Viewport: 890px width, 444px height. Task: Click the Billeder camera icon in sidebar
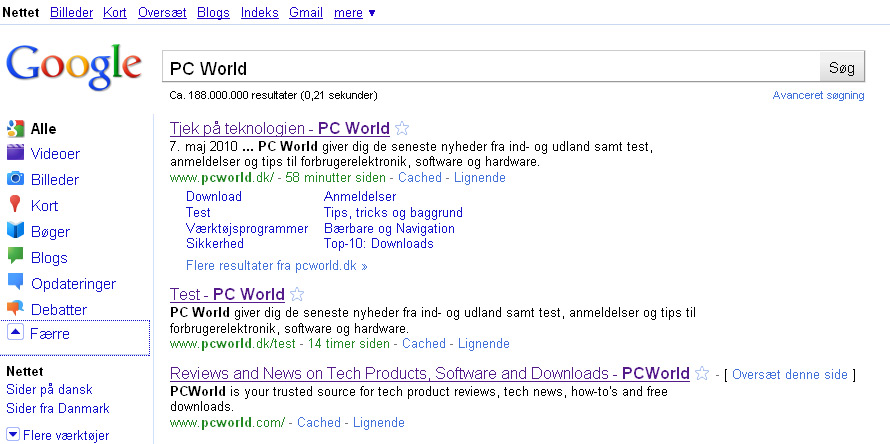(x=15, y=180)
